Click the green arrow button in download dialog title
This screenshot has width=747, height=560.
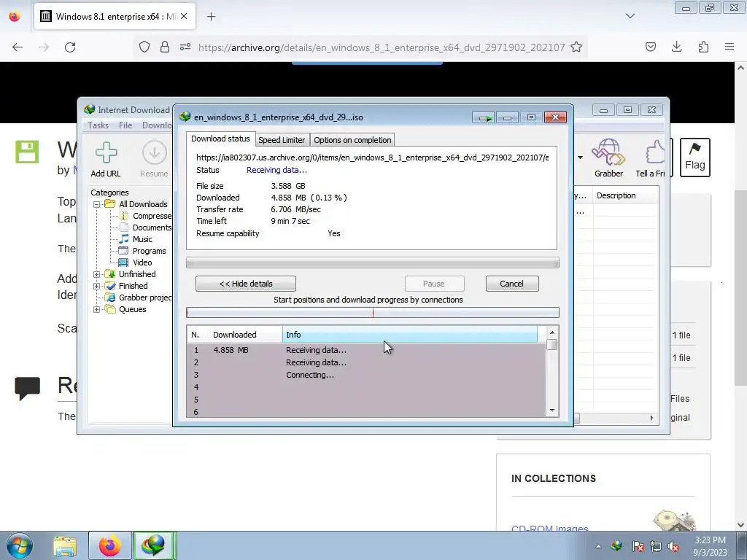[x=484, y=117]
